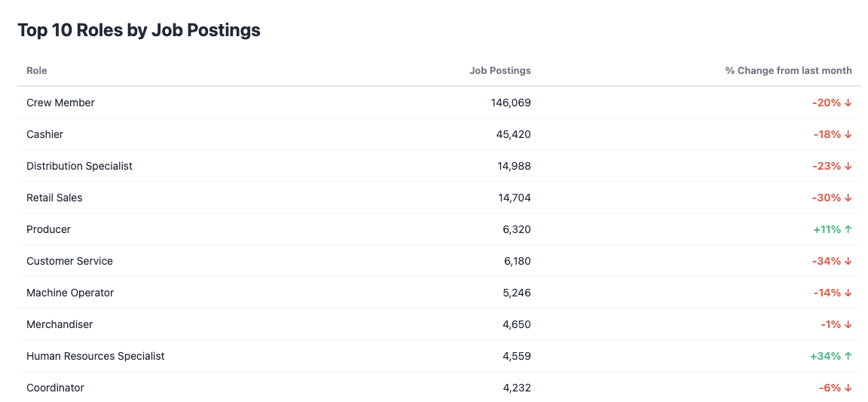Click Producer's 6,320 postings count
868x402 pixels.
(517, 229)
